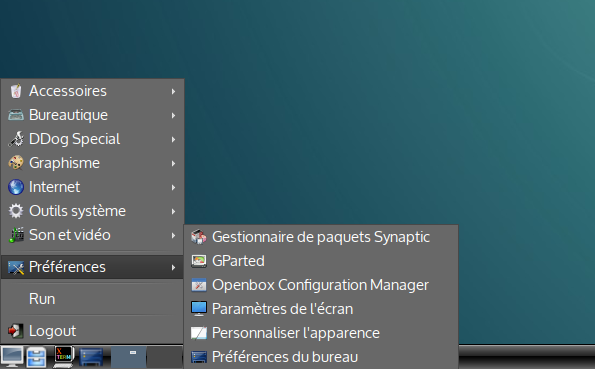Viewport: 595px width, 369px height.
Task: Open Openbox Configuration Manager entry
Action: (x=321, y=285)
